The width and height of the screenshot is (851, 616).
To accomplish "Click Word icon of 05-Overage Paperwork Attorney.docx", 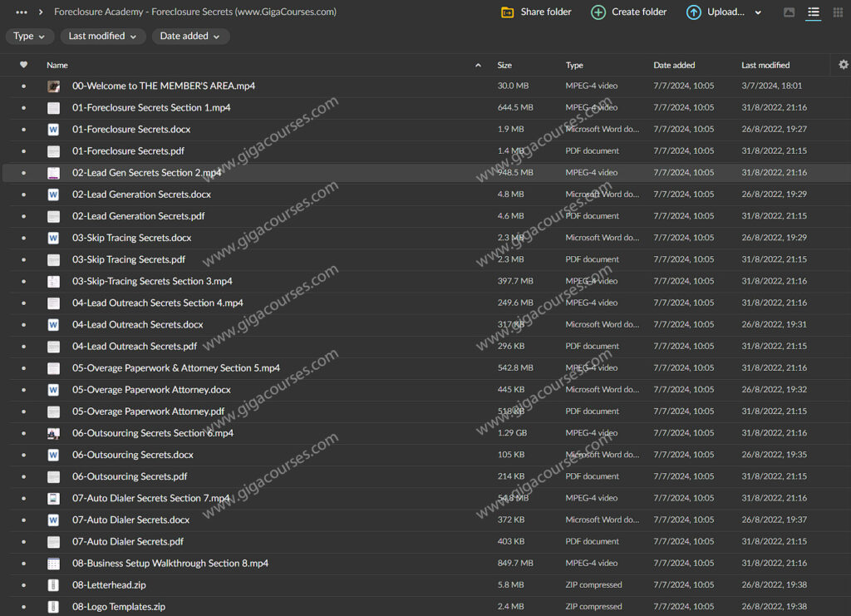I will [53, 390].
